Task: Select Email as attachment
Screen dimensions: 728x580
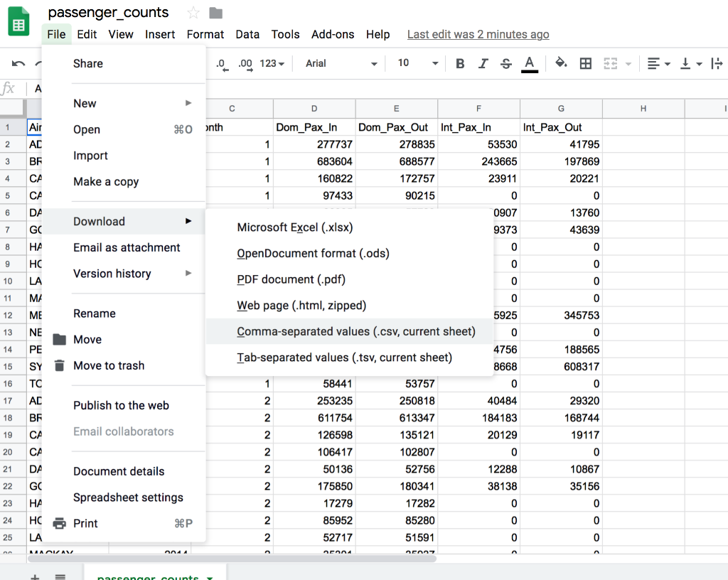Action: point(124,247)
